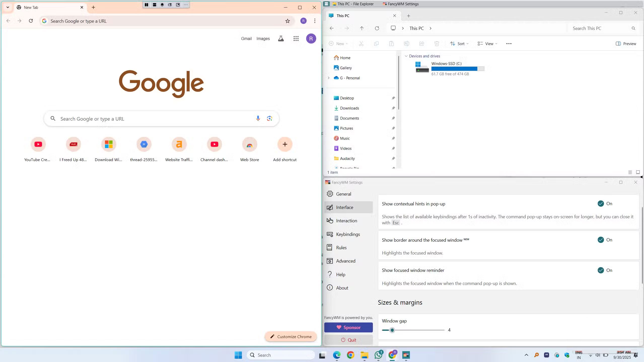Open the Keybindings section in FancyWM

coord(348,234)
